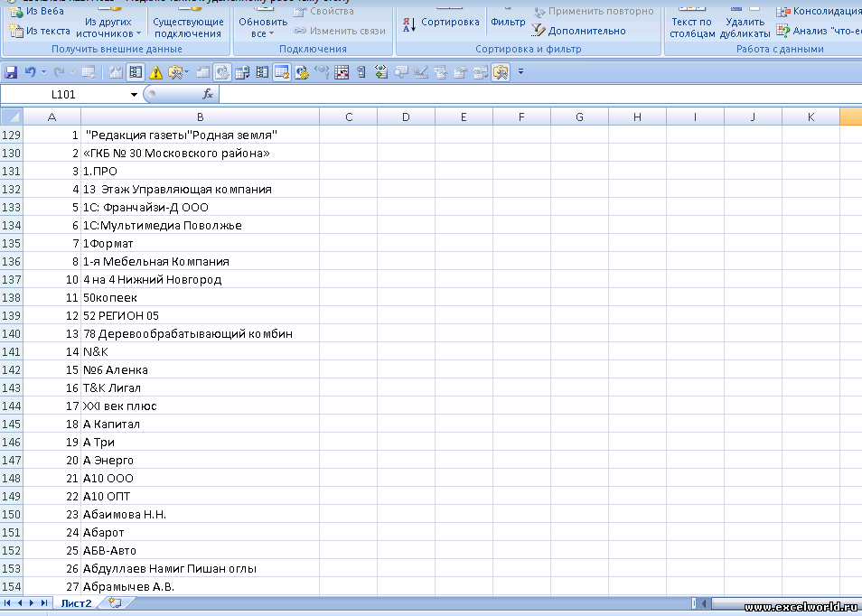Go to next sheet navigation arrow
The width and height of the screenshot is (862, 616).
32,603
